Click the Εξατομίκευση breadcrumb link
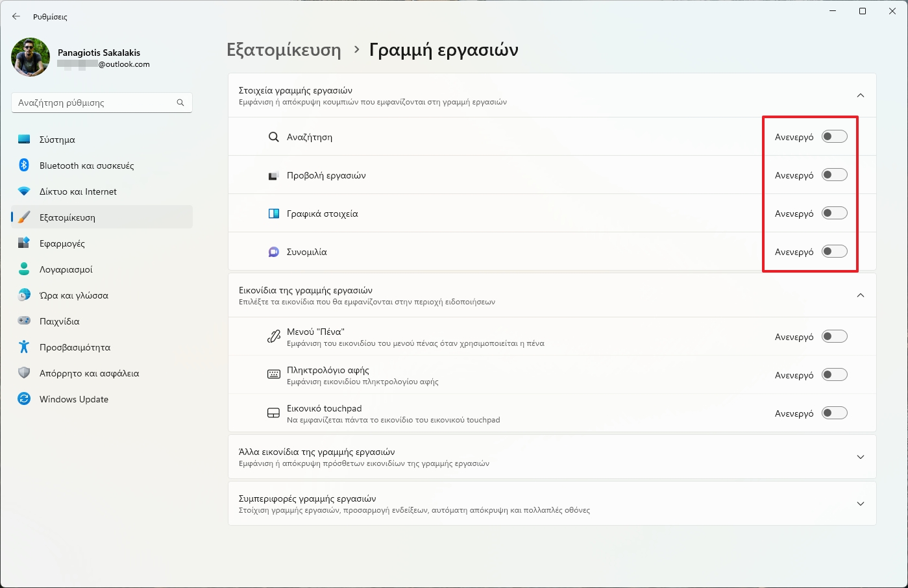This screenshot has width=908, height=588. point(284,49)
